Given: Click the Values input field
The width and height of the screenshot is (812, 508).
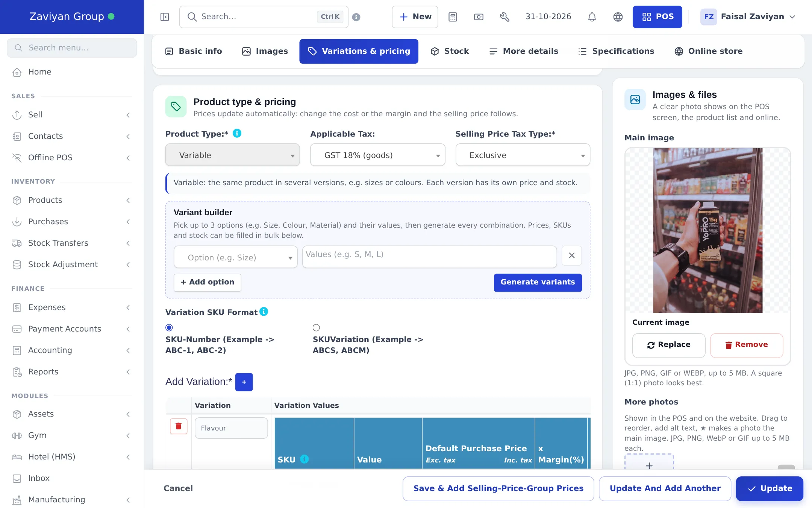Looking at the screenshot, I should [x=429, y=257].
